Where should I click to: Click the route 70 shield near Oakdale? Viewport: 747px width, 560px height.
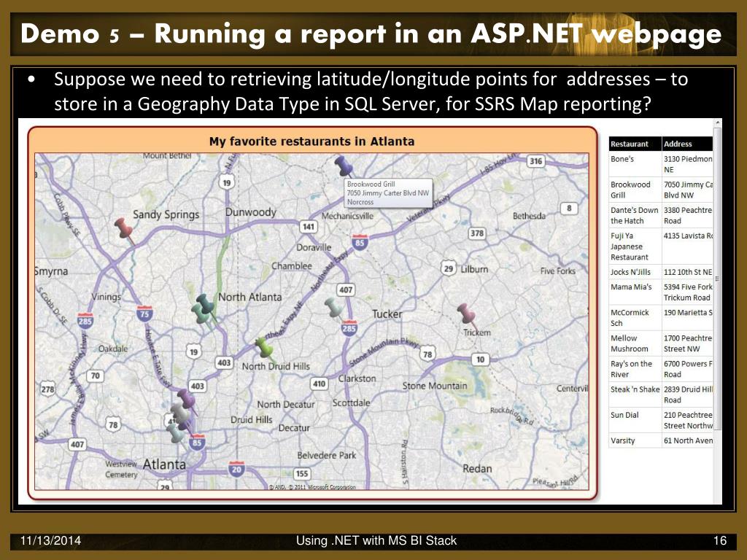[96, 376]
